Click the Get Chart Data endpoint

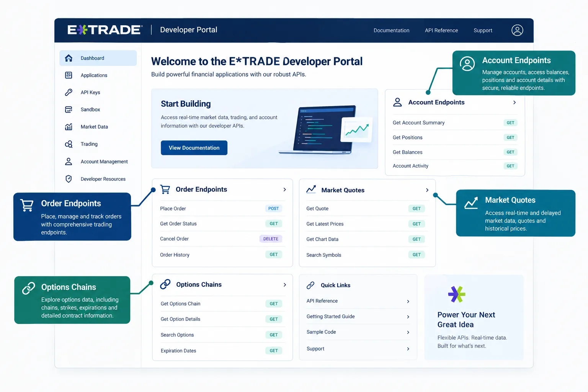[366, 239]
